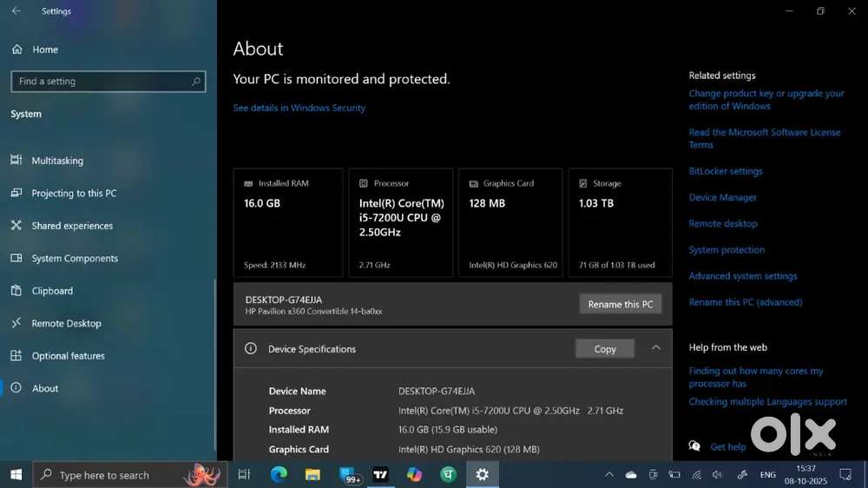This screenshot has width=868, height=488.
Task: Open the System protection link
Action: pos(727,250)
